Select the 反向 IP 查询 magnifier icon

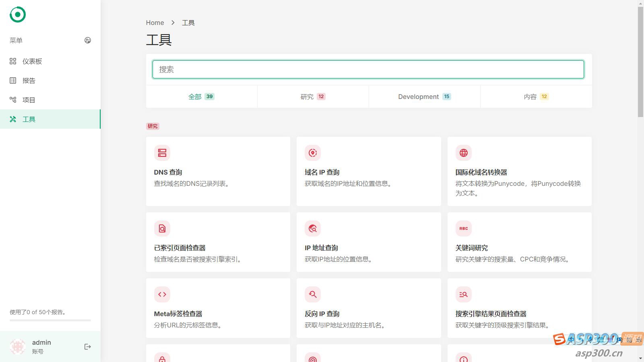pos(313,294)
